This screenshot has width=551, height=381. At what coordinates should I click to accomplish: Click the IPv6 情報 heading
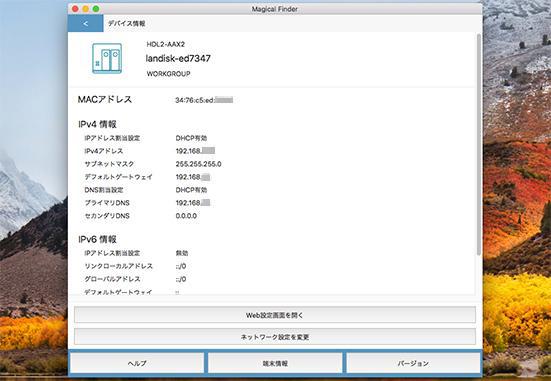(97, 239)
